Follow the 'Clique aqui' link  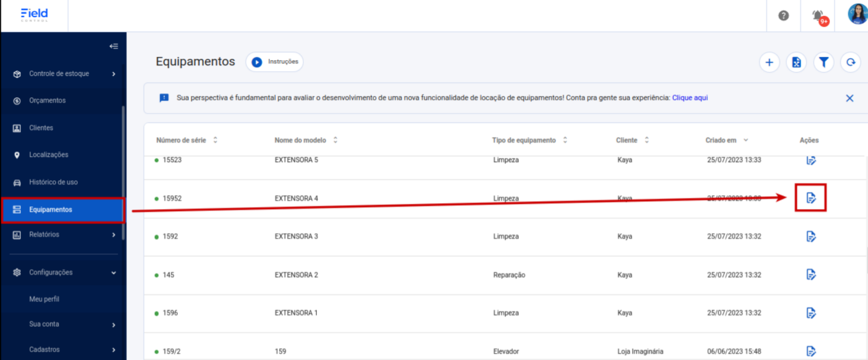point(690,98)
